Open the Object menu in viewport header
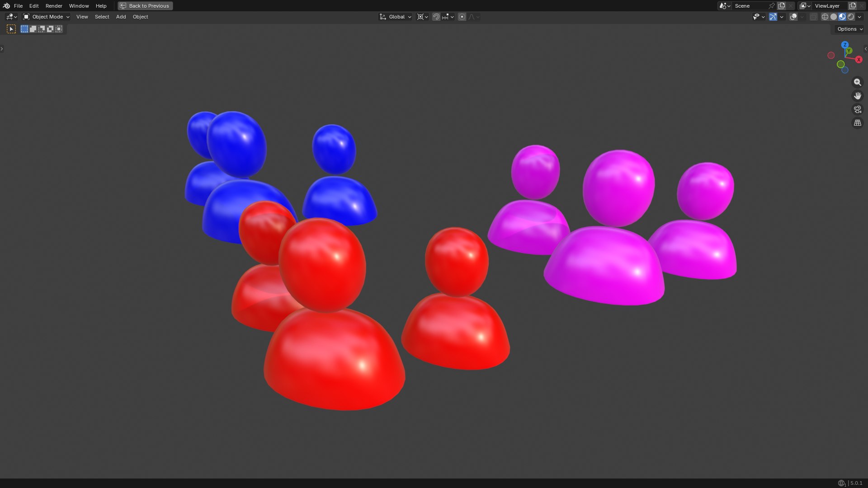 (140, 17)
